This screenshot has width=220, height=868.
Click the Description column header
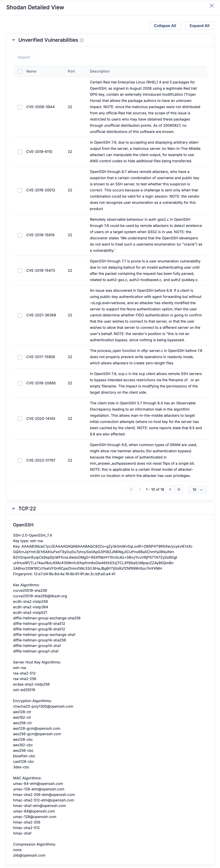[x=100, y=71]
